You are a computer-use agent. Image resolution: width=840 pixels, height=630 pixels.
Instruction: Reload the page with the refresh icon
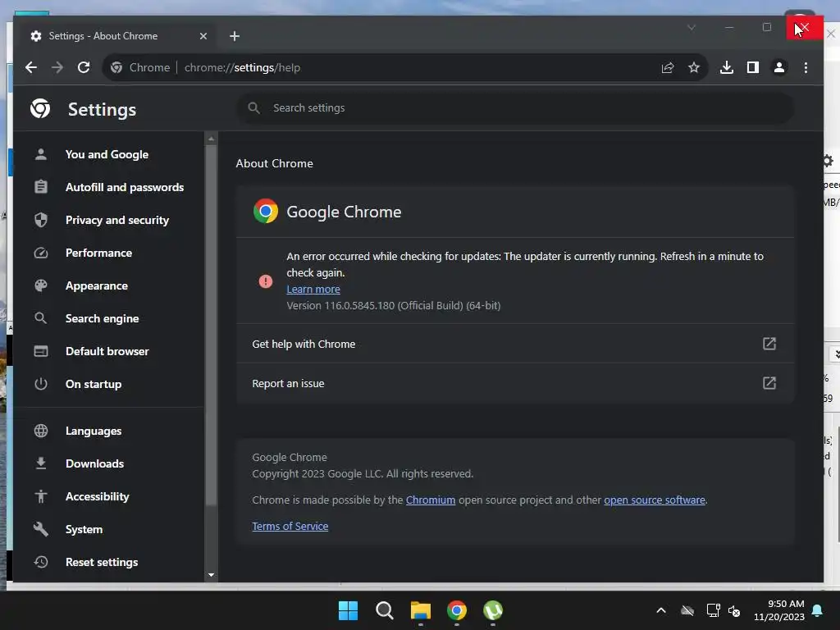point(84,67)
